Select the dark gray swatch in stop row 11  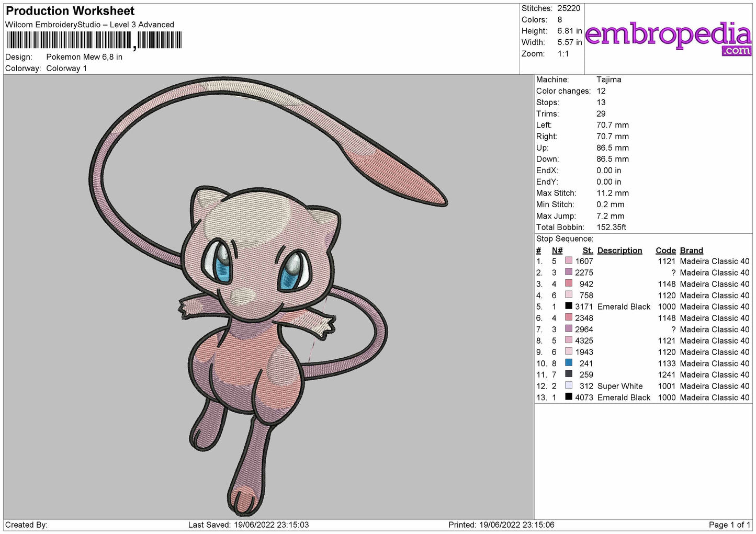click(569, 374)
